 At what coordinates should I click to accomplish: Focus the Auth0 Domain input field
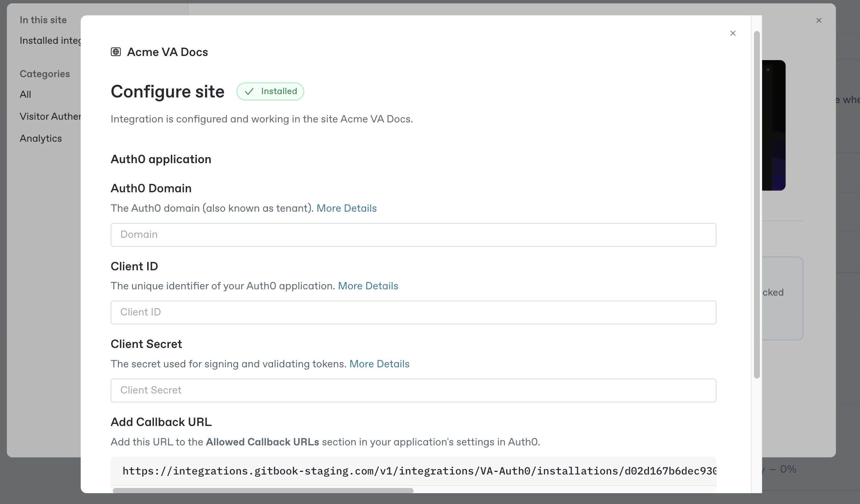coord(413,235)
